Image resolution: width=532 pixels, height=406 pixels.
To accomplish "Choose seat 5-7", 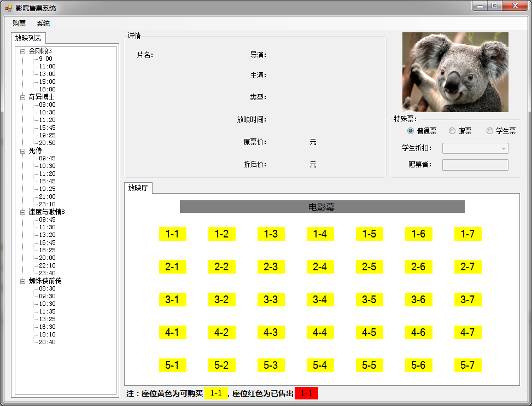I will [x=467, y=366].
